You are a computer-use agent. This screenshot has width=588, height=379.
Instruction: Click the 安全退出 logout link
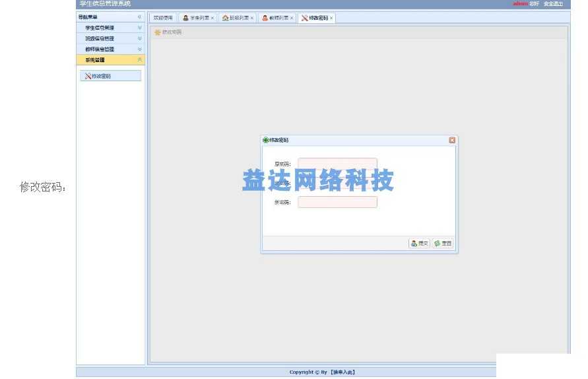click(x=553, y=4)
